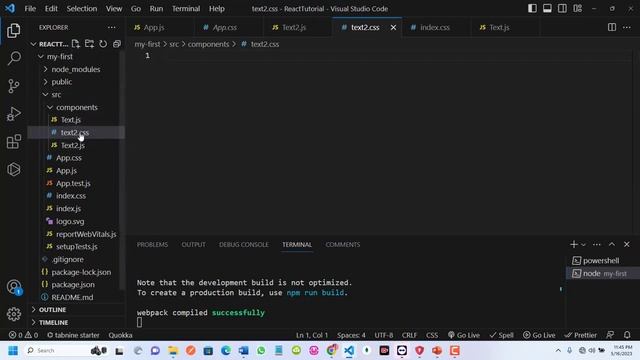This screenshot has height=360, width=640.
Task: Click CRLF end of line selector
Action: click(409, 335)
